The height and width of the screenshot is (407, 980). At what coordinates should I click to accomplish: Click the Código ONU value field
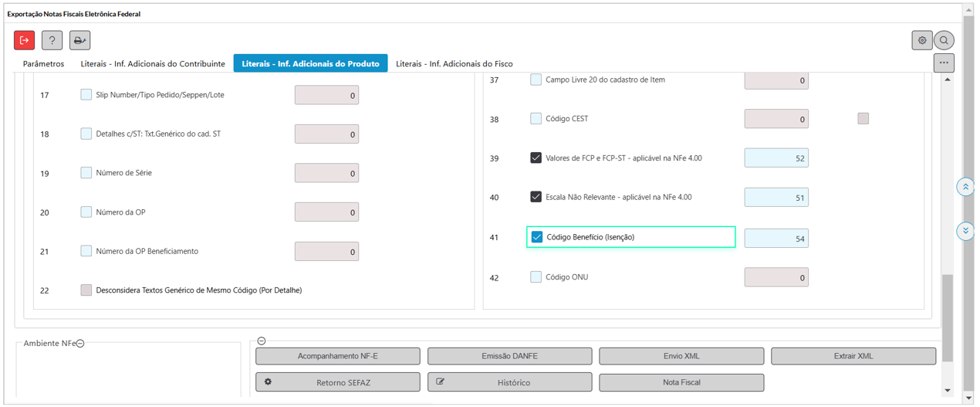pos(776,277)
